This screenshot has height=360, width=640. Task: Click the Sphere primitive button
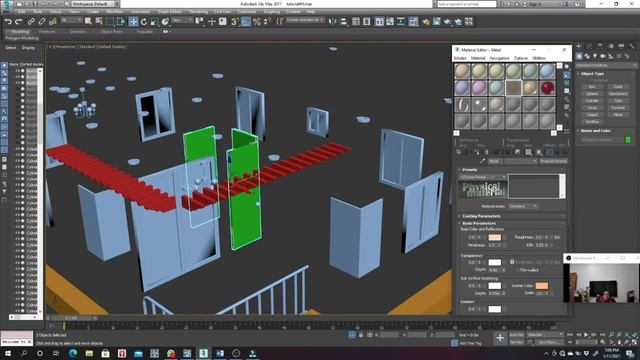click(592, 93)
